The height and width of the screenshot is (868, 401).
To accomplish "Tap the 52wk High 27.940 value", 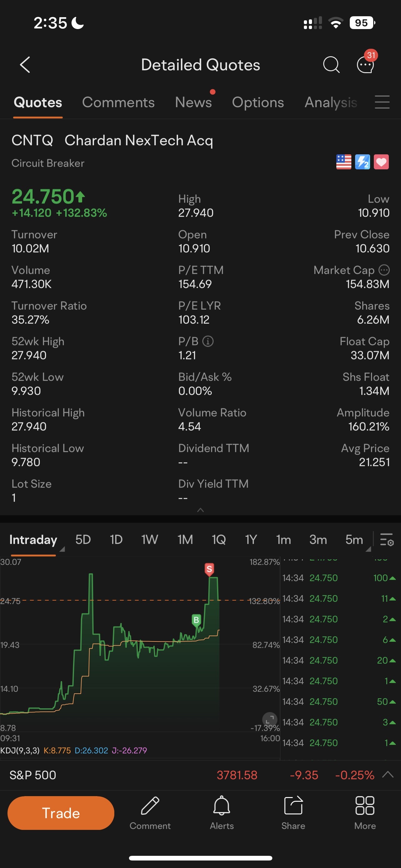I will tap(29, 355).
